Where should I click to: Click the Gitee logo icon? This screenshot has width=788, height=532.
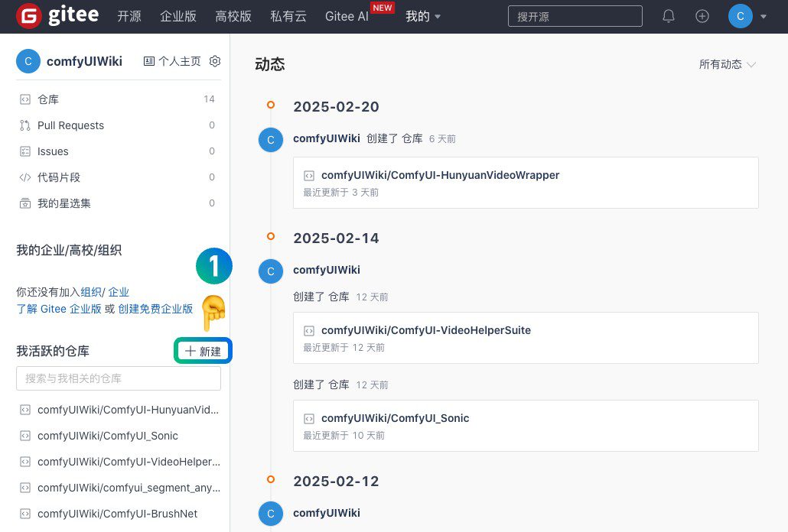28,16
